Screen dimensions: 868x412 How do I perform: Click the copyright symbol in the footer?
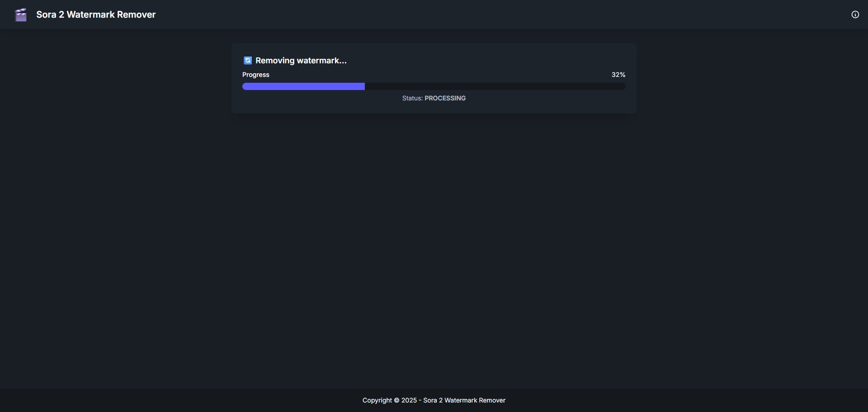pyautogui.click(x=396, y=400)
